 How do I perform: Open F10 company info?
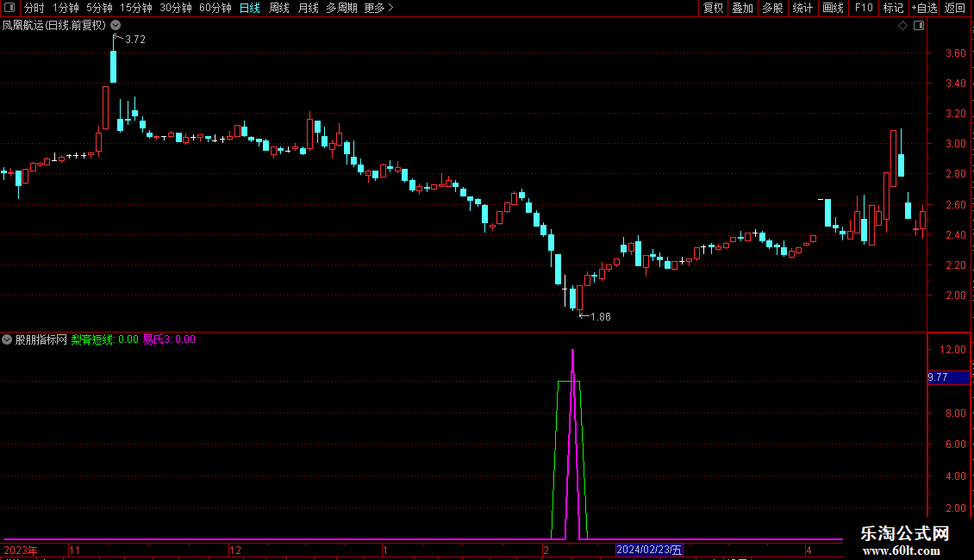[864, 8]
